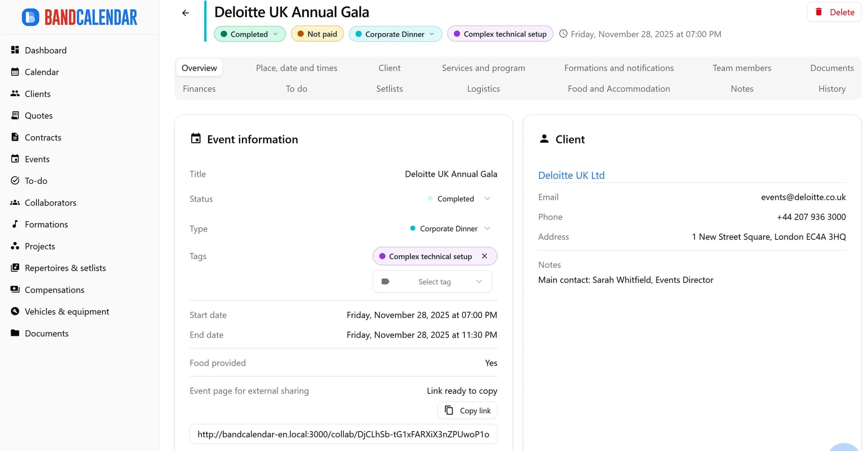Open the Services and program tab

coord(483,68)
